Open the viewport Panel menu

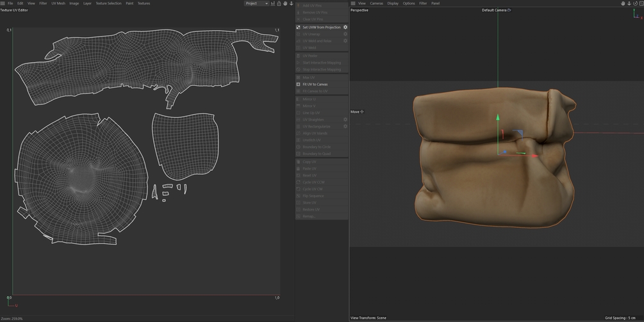435,3
